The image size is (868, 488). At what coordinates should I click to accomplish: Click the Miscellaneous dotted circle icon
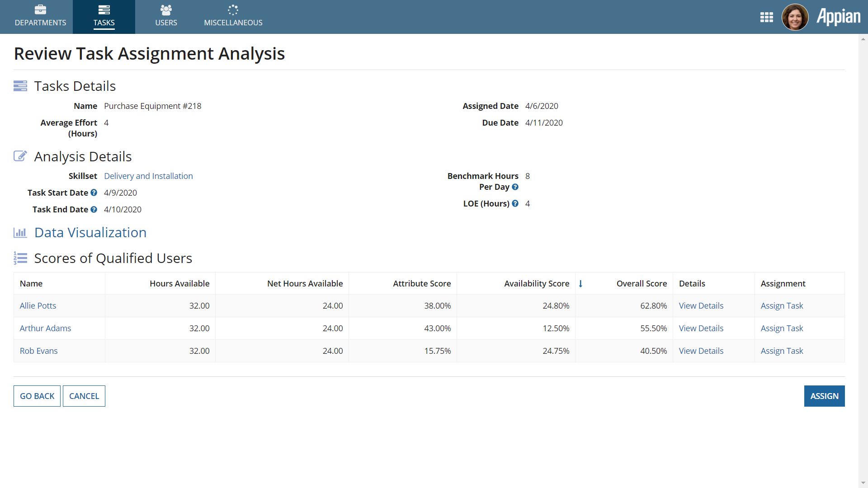233,9
